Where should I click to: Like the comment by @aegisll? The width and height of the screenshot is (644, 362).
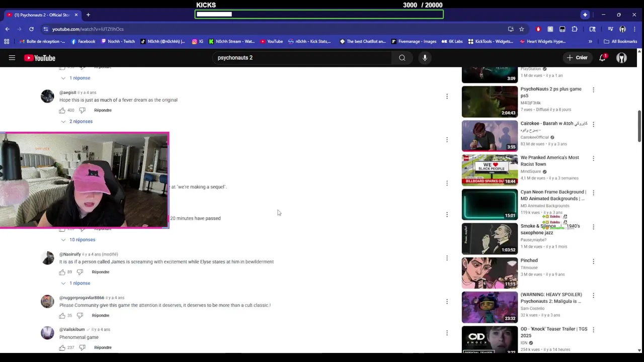[x=62, y=110]
